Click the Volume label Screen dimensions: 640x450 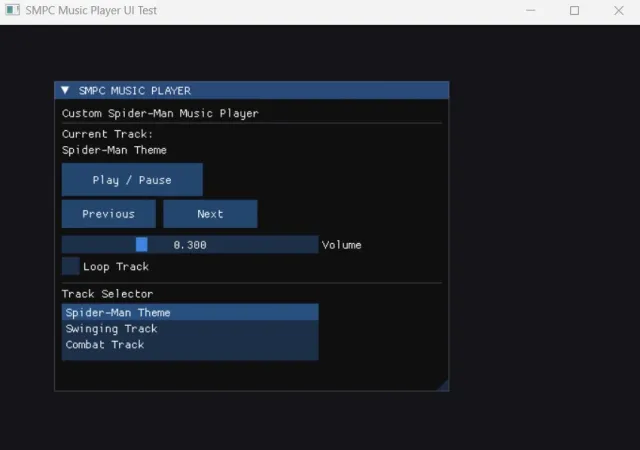(x=342, y=245)
